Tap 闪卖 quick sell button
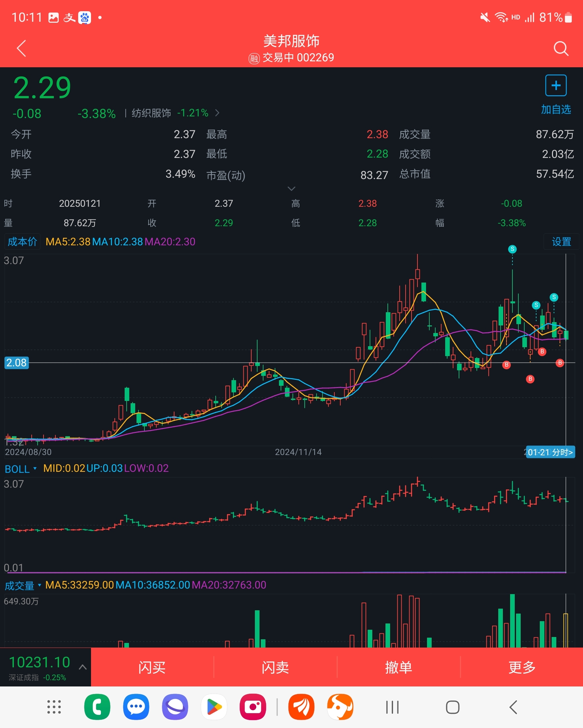 (275, 667)
